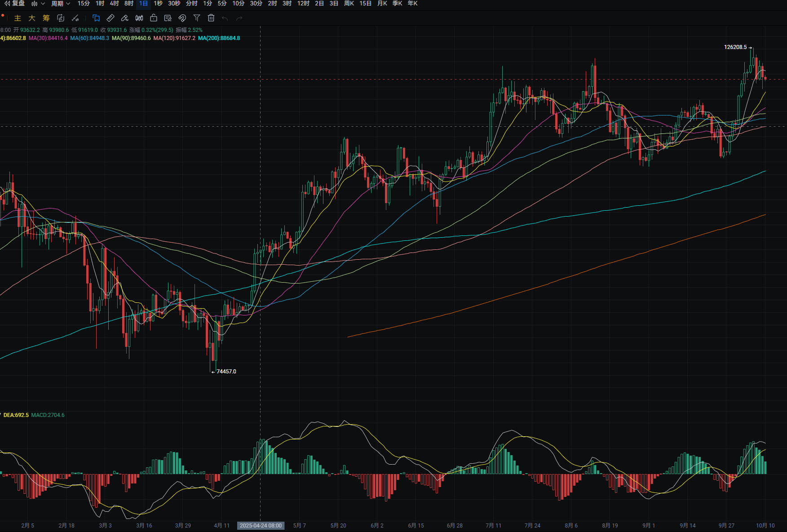Viewport: 787px width, 532px height.
Task: Click the MA(200) indicator label
Action: point(219,38)
